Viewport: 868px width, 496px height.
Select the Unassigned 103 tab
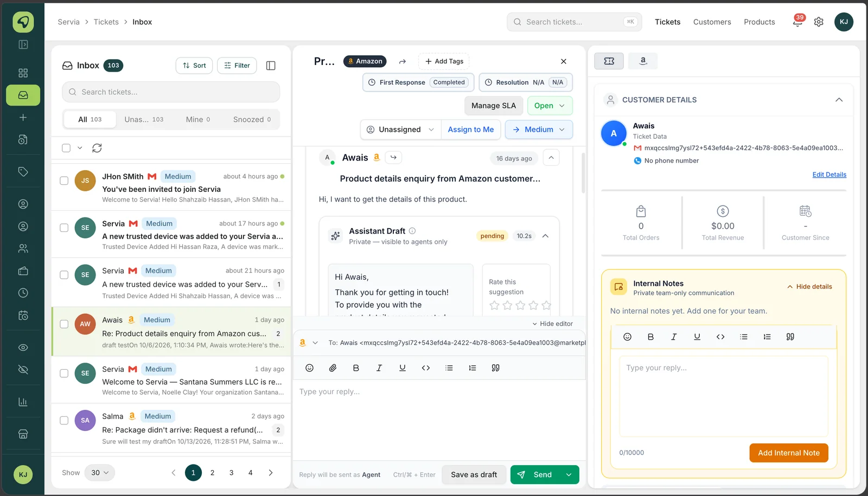pyautogui.click(x=144, y=119)
